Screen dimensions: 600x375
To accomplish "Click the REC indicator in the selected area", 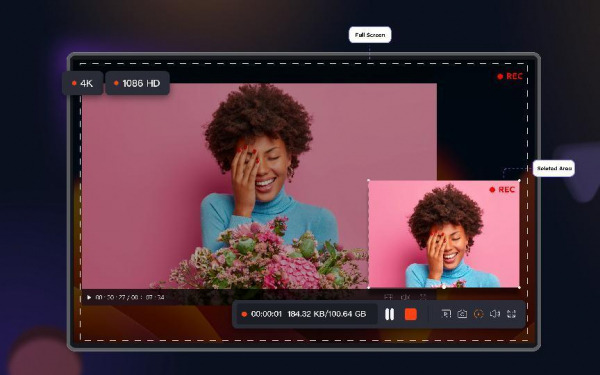I will pyautogui.click(x=502, y=189).
